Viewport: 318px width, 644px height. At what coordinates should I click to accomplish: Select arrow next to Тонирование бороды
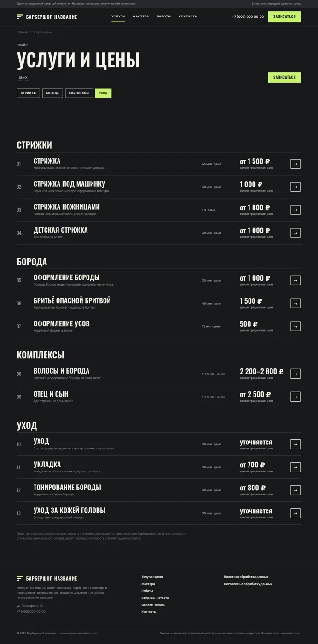coord(295,490)
